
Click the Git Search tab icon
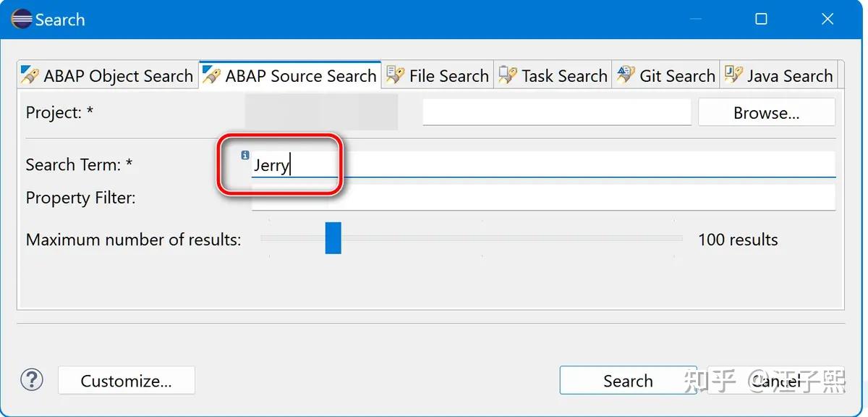[626, 75]
